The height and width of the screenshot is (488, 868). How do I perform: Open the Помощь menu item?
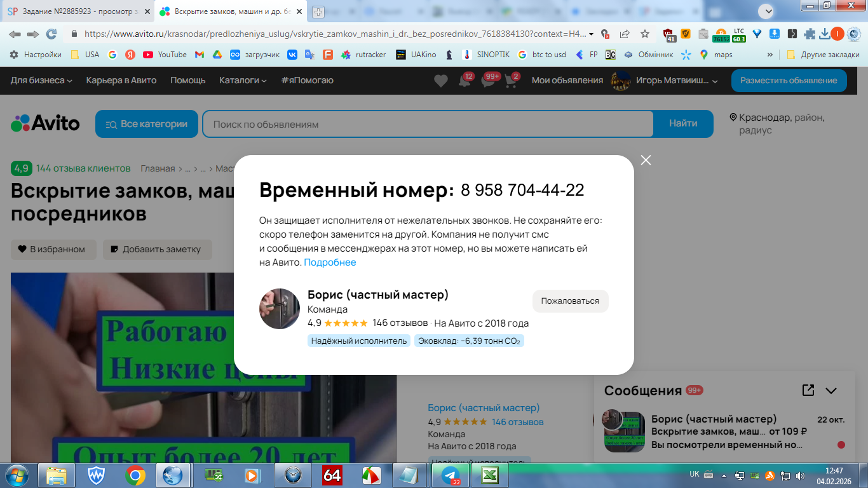point(188,80)
